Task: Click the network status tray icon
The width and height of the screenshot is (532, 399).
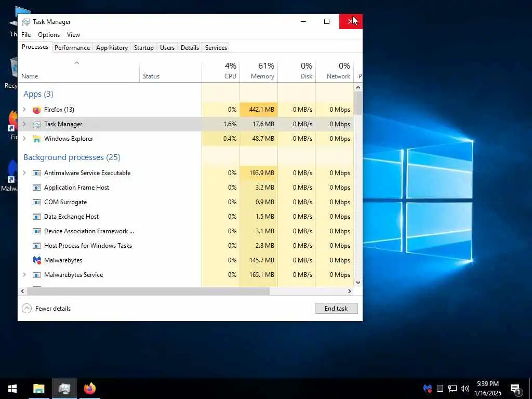Action: click(x=453, y=389)
